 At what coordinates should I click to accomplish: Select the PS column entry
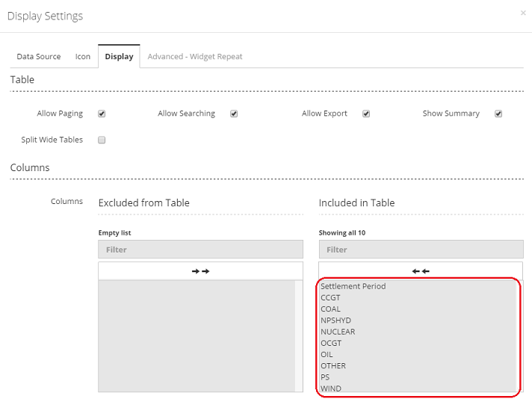coord(418,377)
